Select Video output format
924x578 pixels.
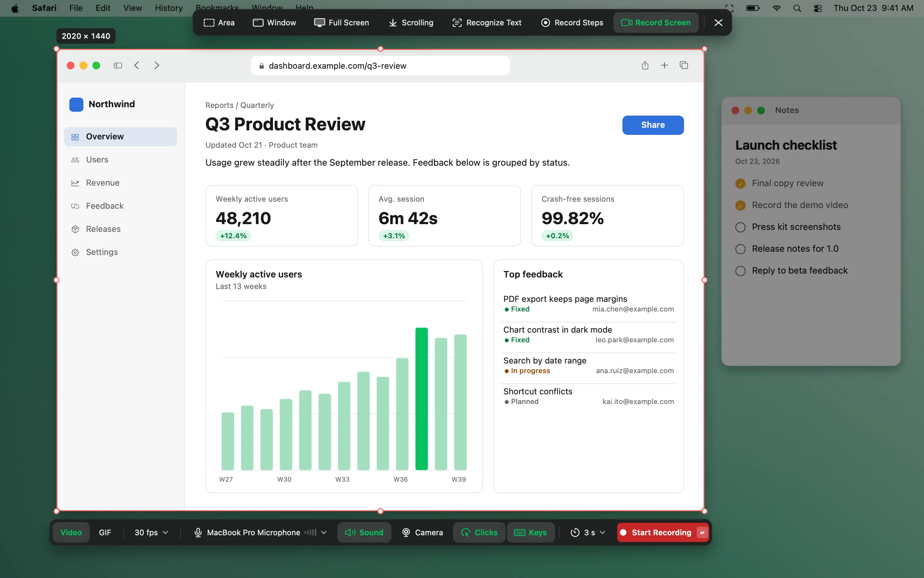pos(71,532)
